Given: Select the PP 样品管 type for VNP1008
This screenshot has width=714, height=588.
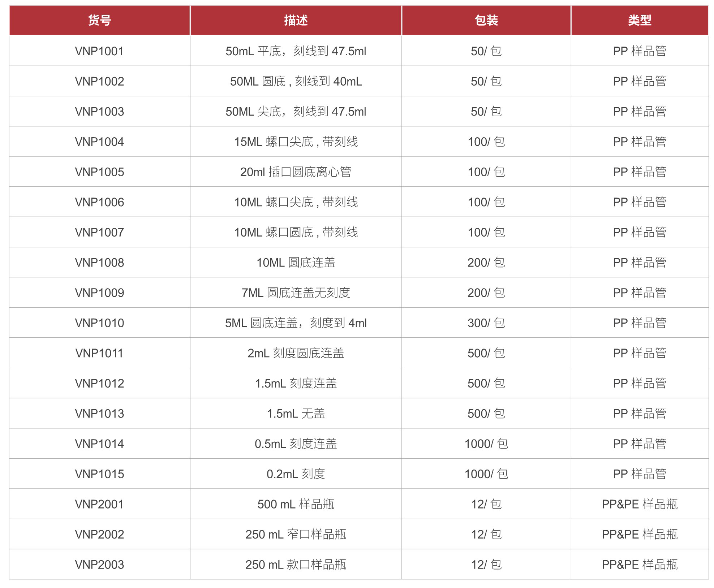Looking at the screenshot, I should [x=639, y=263].
